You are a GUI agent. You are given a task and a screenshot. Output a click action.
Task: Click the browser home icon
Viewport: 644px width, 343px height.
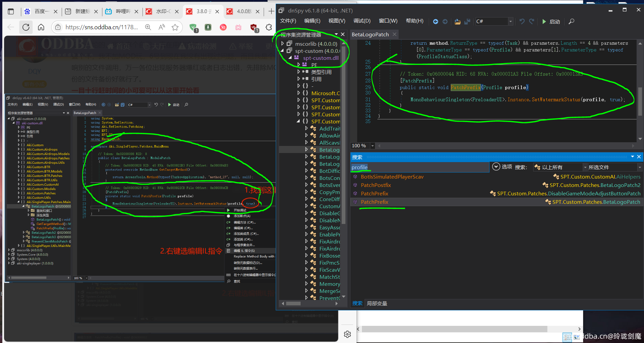point(41,27)
